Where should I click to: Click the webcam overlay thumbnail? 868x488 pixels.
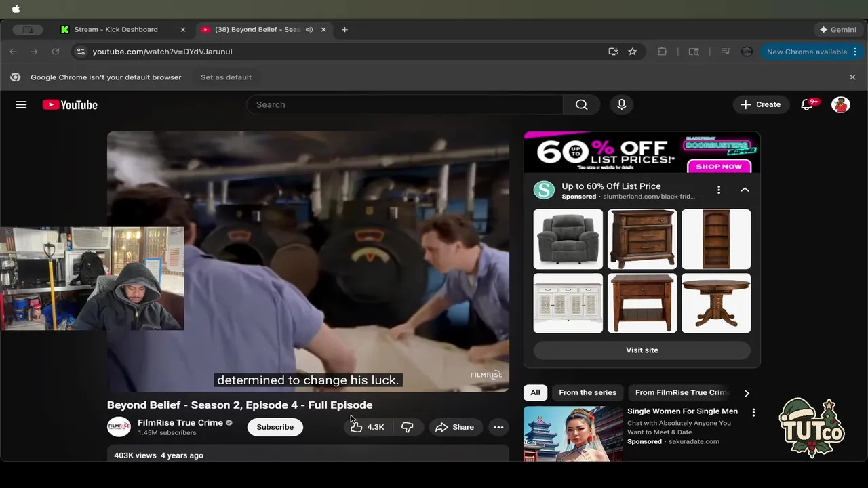pos(92,279)
